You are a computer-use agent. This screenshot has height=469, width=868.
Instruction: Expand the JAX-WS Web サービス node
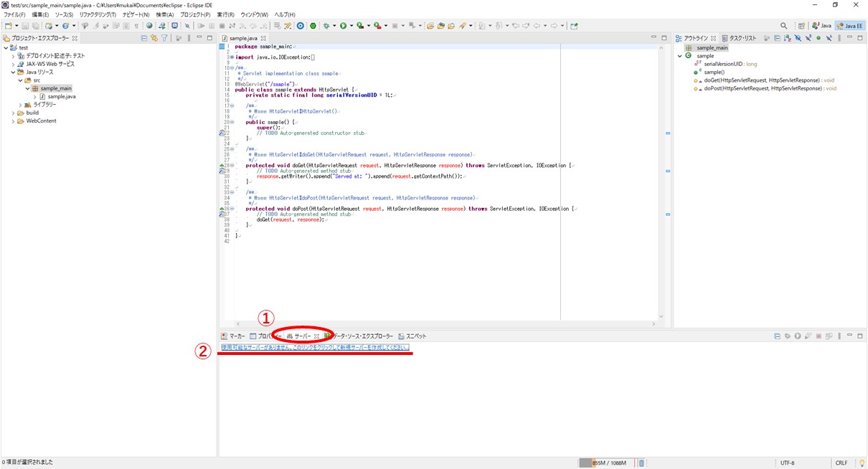(14, 64)
